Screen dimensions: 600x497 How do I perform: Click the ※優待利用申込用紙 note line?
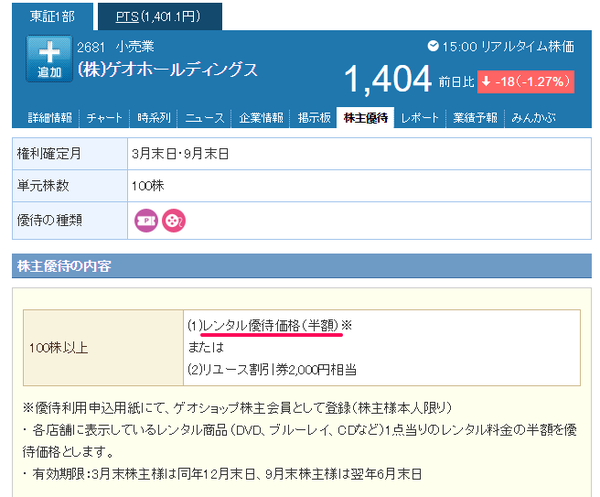pos(237,408)
